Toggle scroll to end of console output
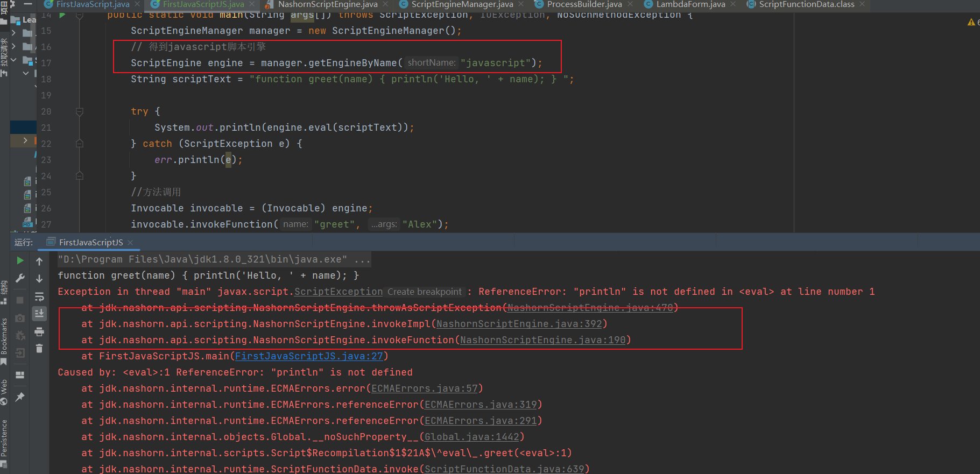980x474 pixels. pos(39,313)
